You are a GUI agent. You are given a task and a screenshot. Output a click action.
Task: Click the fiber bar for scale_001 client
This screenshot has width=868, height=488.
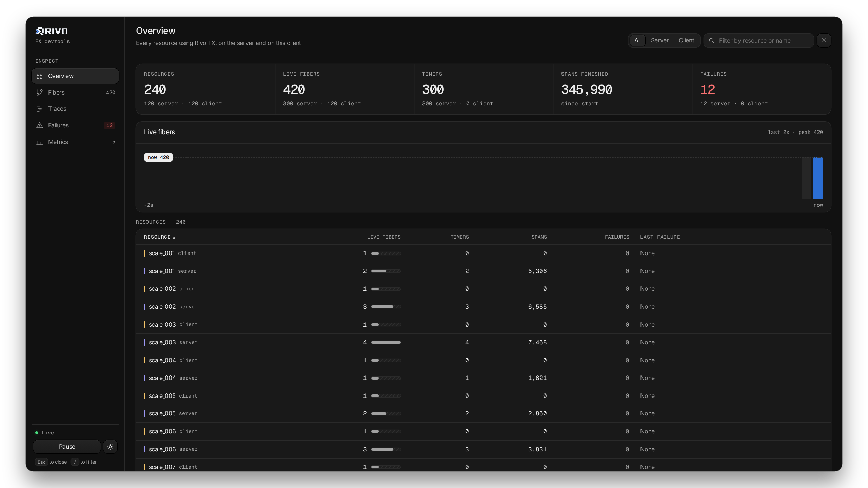tap(386, 253)
